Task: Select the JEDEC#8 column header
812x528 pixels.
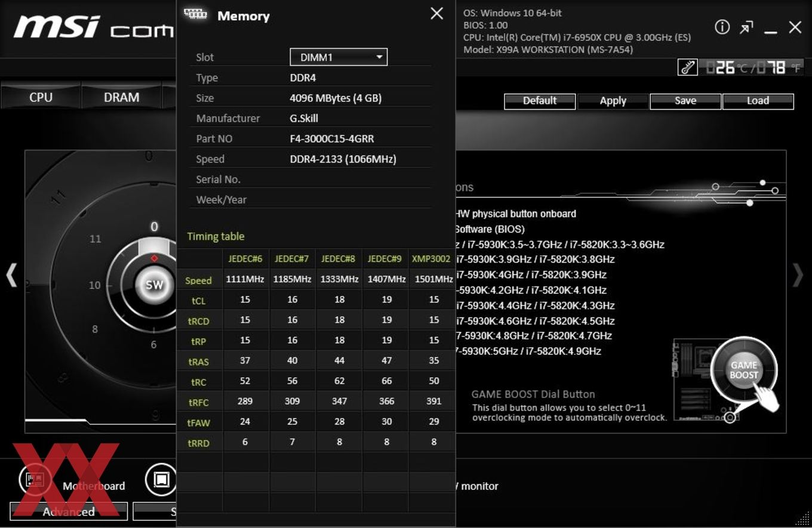Action: 339,258
